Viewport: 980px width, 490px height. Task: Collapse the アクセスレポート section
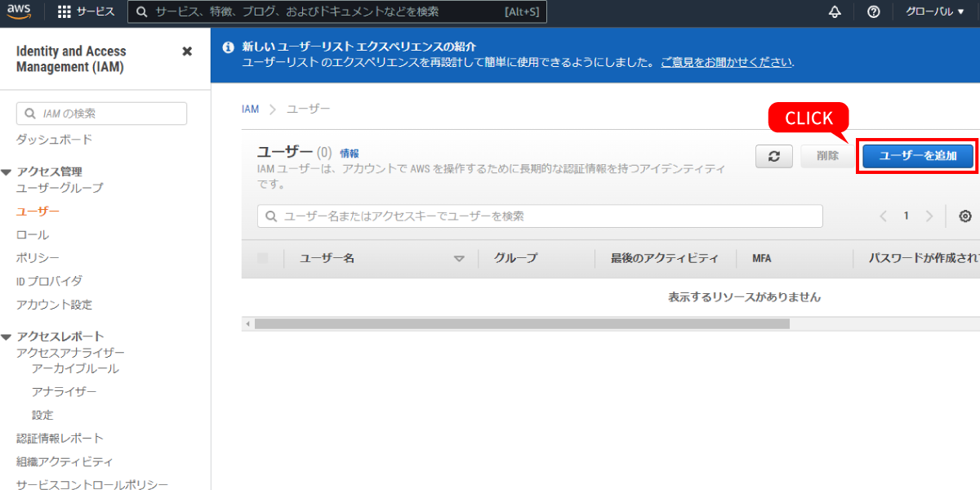7,337
